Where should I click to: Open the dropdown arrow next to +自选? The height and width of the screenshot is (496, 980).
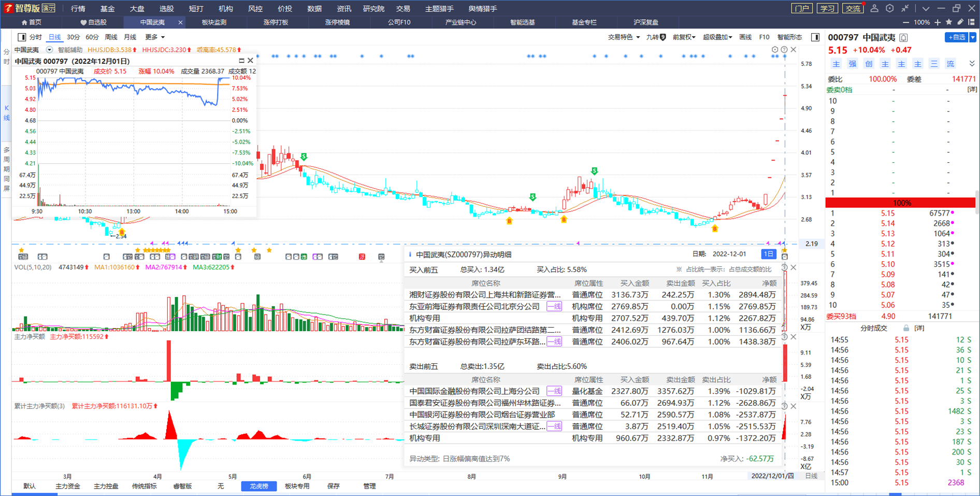coord(973,37)
